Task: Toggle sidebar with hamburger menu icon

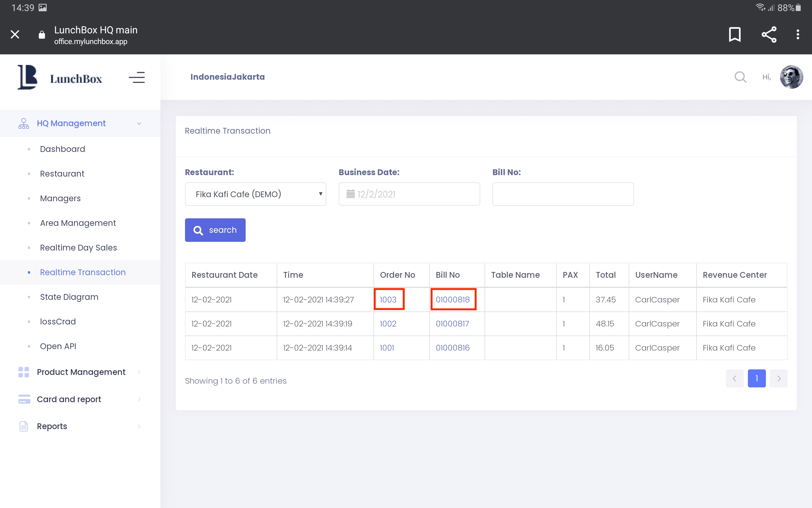Action: click(137, 78)
